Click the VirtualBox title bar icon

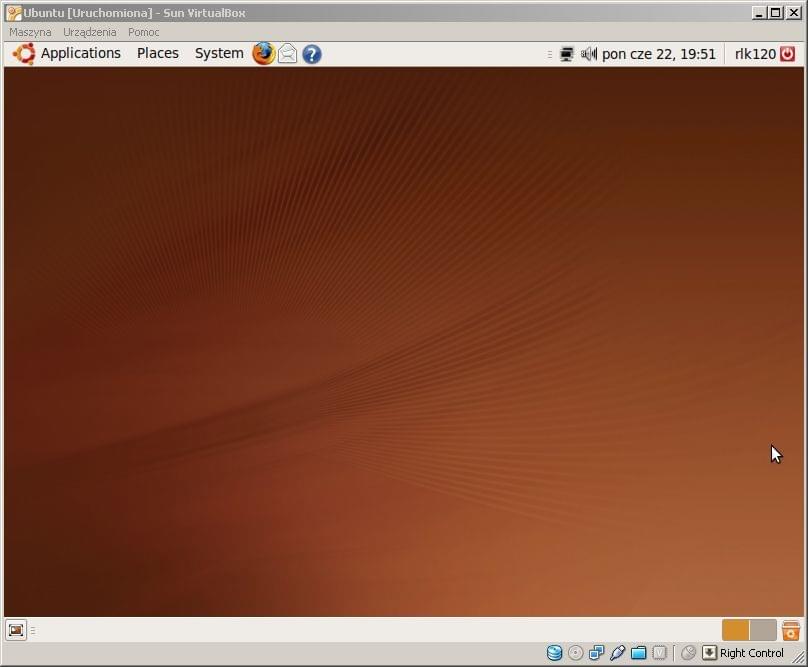click(x=14, y=13)
